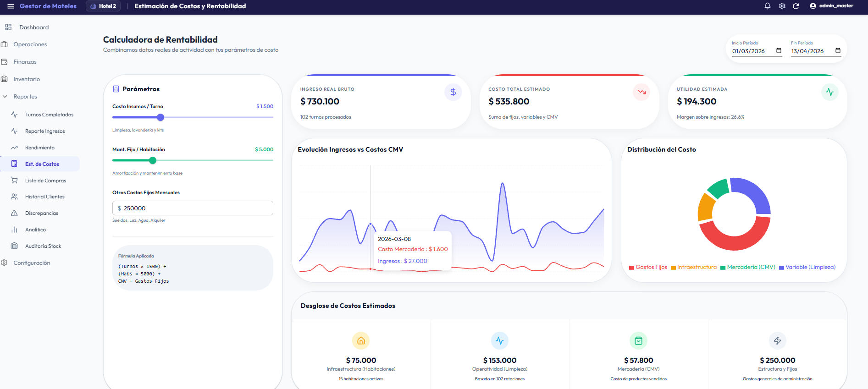Click the Parámetros calculator icon

pos(116,89)
